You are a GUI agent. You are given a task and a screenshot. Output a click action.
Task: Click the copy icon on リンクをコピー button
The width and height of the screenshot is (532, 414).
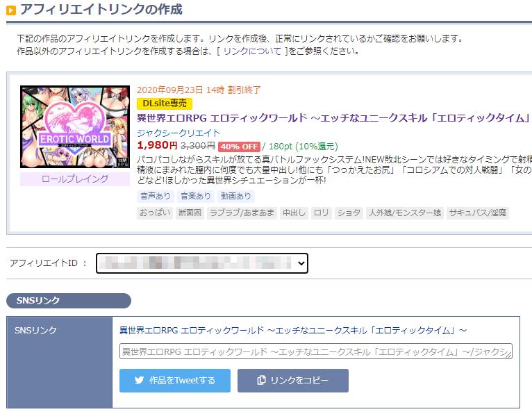[261, 380]
